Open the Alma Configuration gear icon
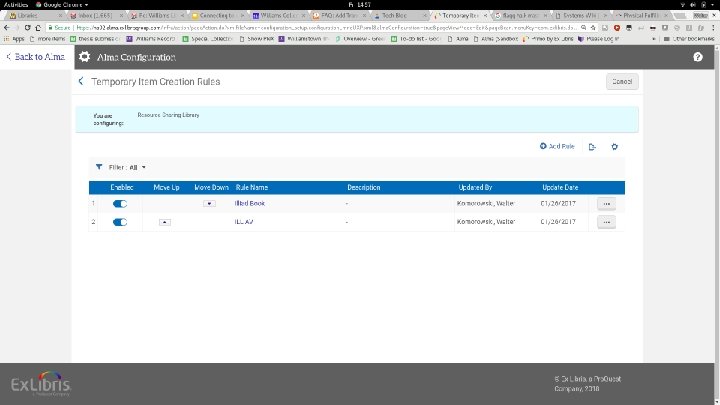 pyautogui.click(x=84, y=57)
